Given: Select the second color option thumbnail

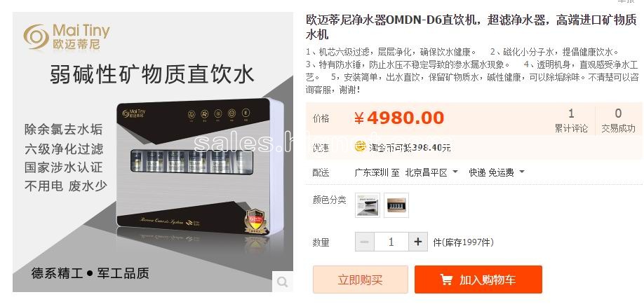Looking at the screenshot, I should (396, 205).
